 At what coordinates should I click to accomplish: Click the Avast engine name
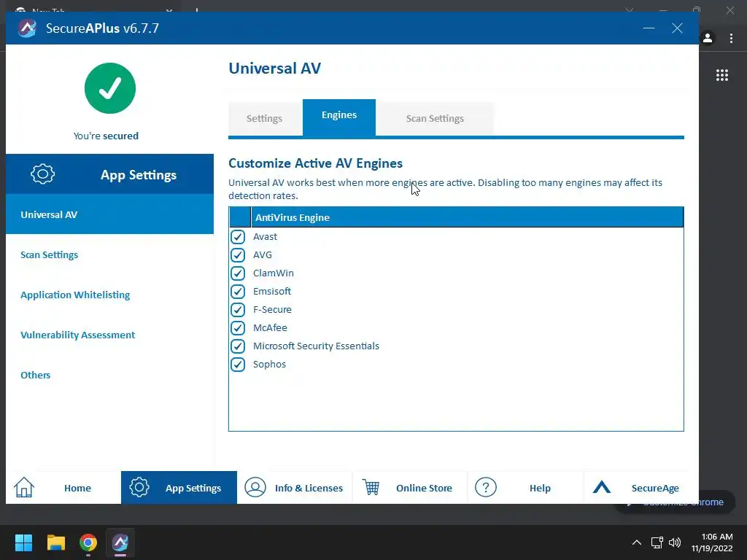tap(265, 237)
